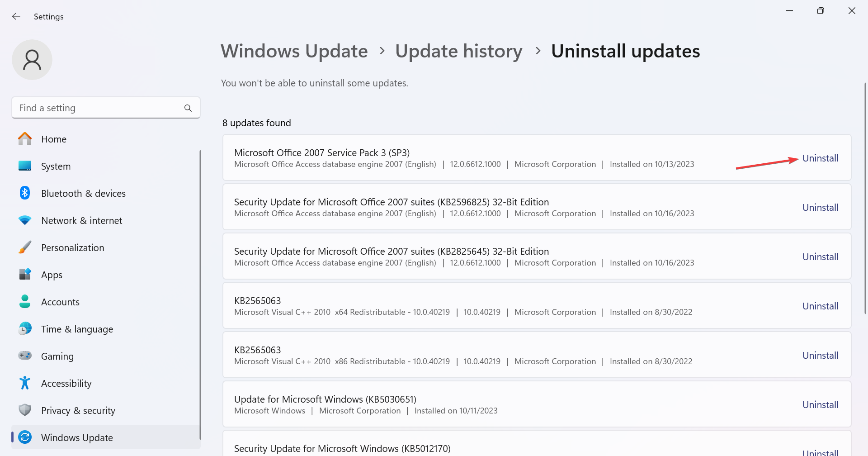Click the Network & internet Wi-Fi icon
This screenshot has height=456, width=868.
click(x=25, y=220)
